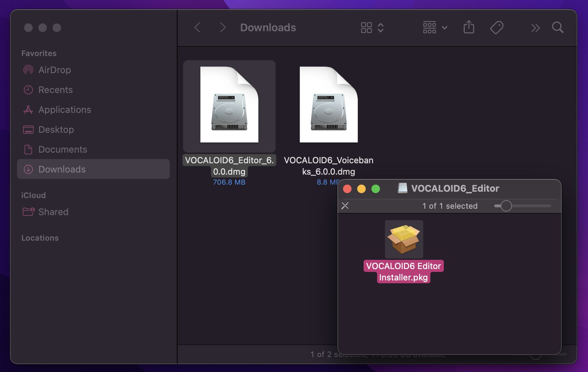
Task: Select Recents in the Favorites sidebar
Action: tap(55, 90)
